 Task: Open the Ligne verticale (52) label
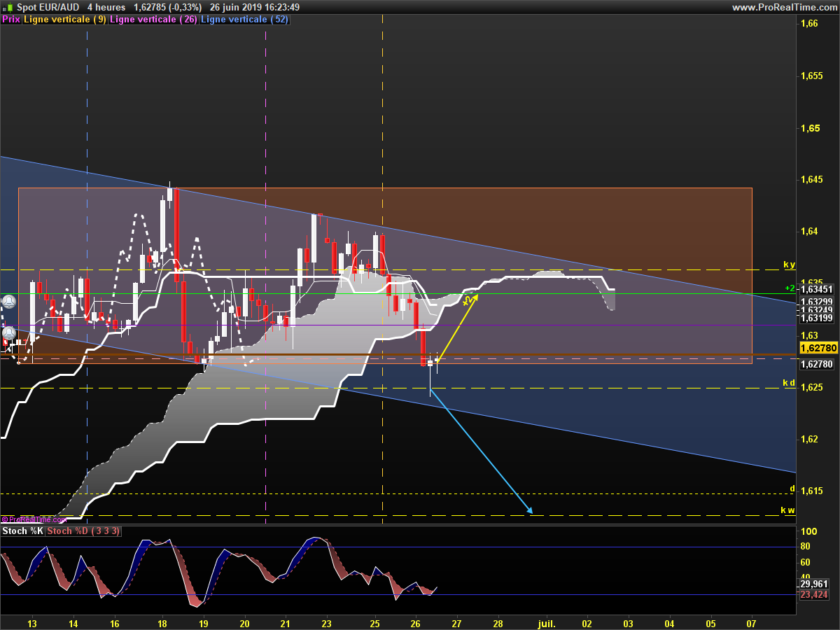[x=244, y=20]
